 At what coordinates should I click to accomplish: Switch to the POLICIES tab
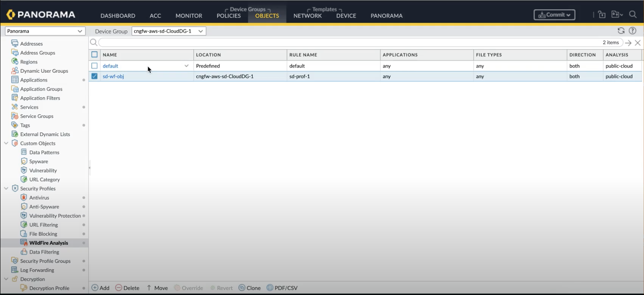click(228, 16)
